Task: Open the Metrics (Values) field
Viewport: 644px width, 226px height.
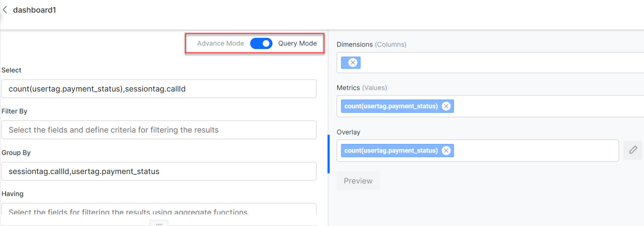Action: click(548, 106)
